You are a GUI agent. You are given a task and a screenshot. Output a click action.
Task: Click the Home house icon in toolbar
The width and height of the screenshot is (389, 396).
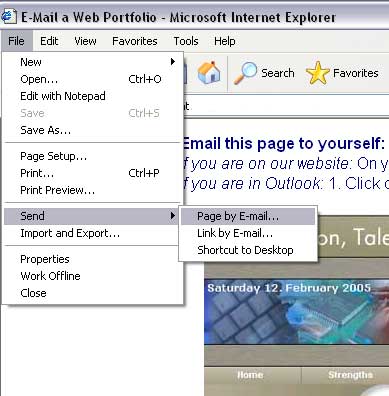[209, 73]
